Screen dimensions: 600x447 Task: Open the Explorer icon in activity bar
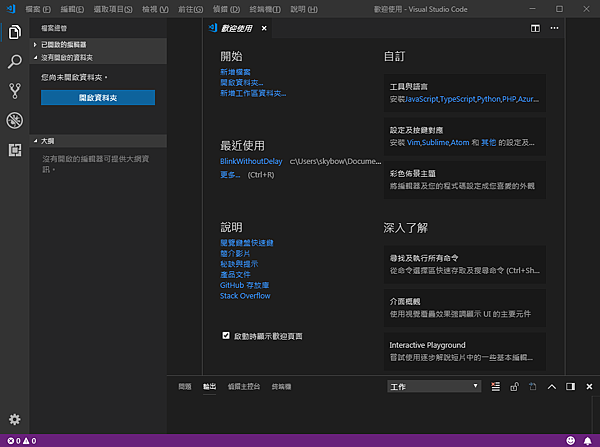coord(14,32)
